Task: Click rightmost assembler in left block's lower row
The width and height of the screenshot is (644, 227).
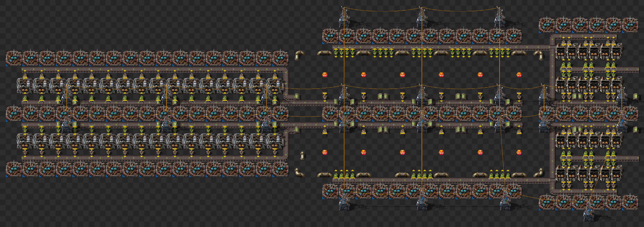Action: [275, 141]
